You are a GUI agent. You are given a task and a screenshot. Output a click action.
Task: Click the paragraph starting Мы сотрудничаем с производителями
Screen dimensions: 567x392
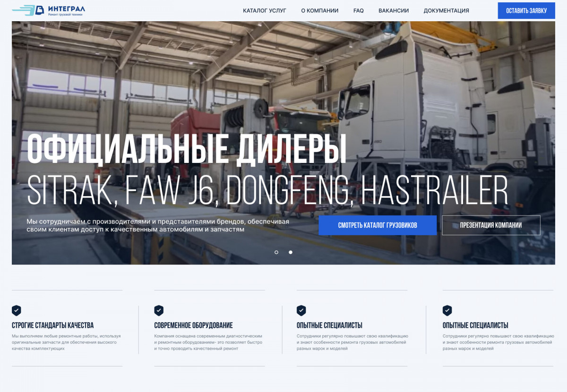pos(158,225)
